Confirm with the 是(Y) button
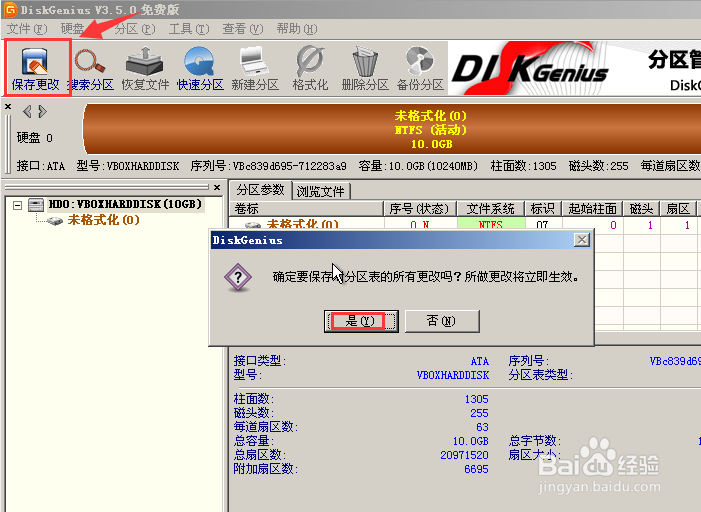Viewport: 701px width, 512px height. 361,321
